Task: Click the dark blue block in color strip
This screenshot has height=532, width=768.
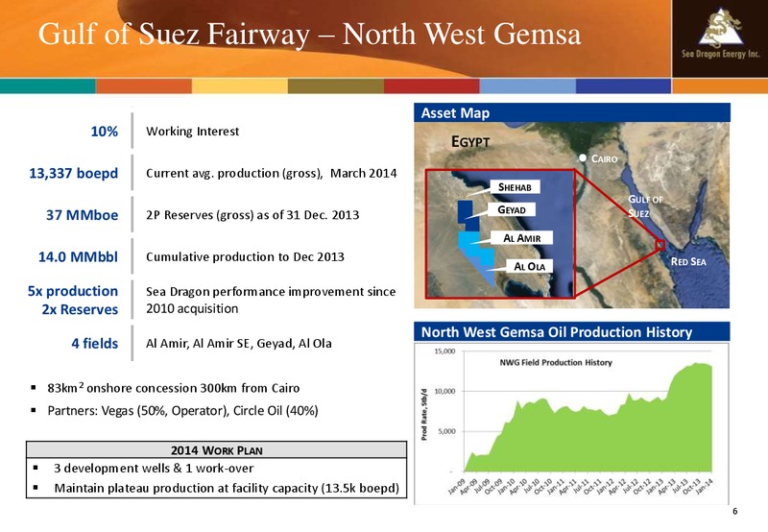Action: 623,85
